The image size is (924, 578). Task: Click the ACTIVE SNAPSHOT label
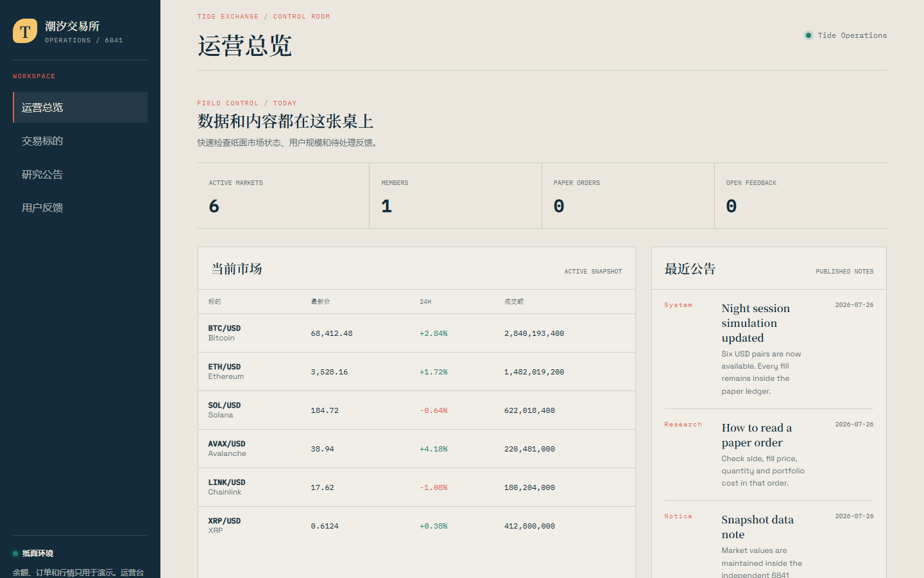pos(593,272)
